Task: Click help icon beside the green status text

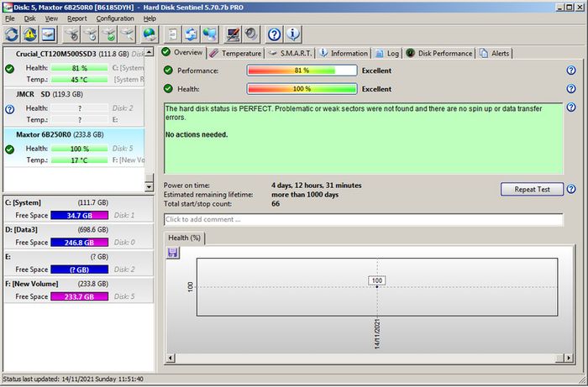Action: [x=570, y=107]
